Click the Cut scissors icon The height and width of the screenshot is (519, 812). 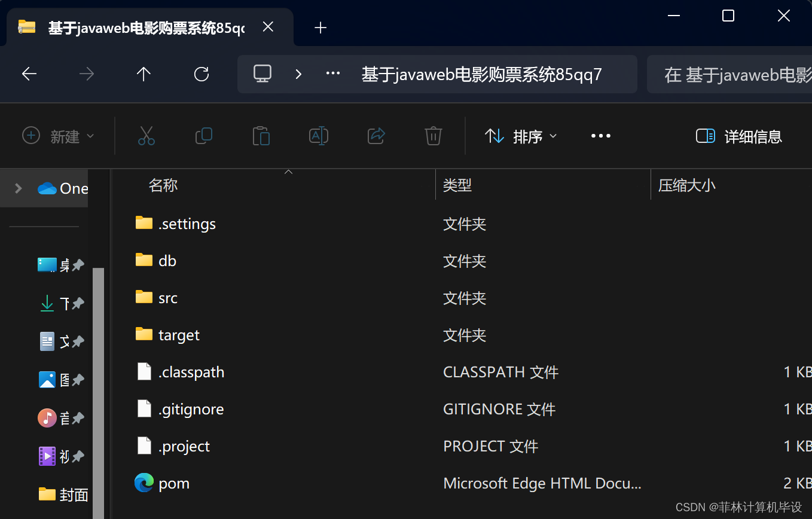click(x=146, y=136)
